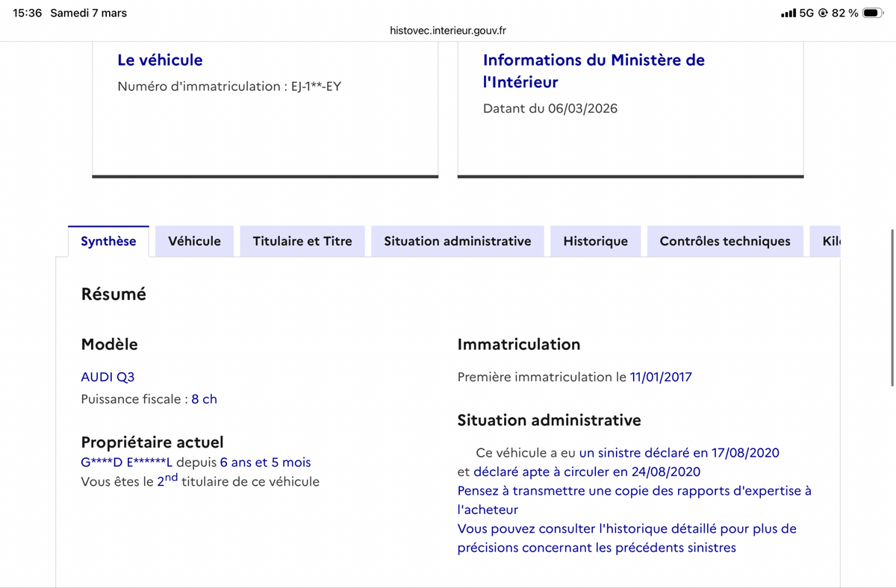Image resolution: width=896 pixels, height=588 pixels.
Task: Tap the clock time in status bar
Action: (28, 13)
